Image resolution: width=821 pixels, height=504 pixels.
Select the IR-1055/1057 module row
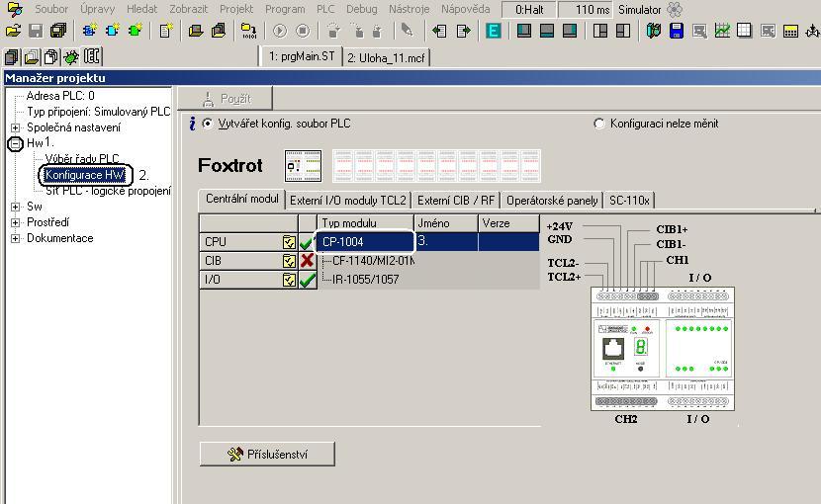[365, 280]
